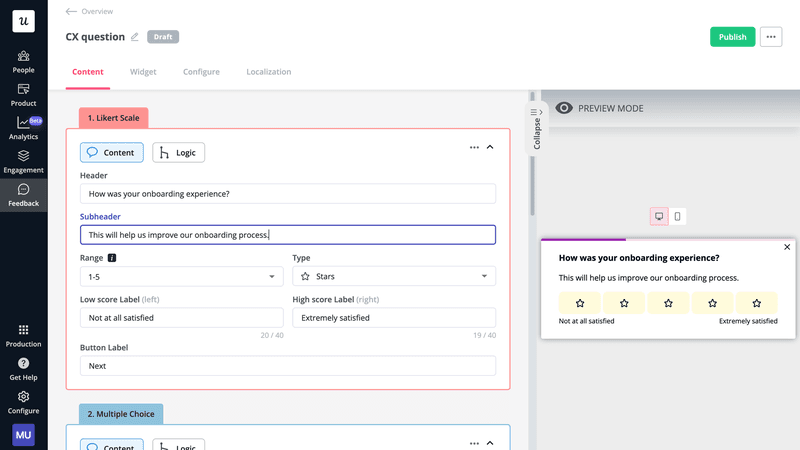The image size is (800, 450).
Task: Collapse the Multiple Choice card
Action: point(490,443)
